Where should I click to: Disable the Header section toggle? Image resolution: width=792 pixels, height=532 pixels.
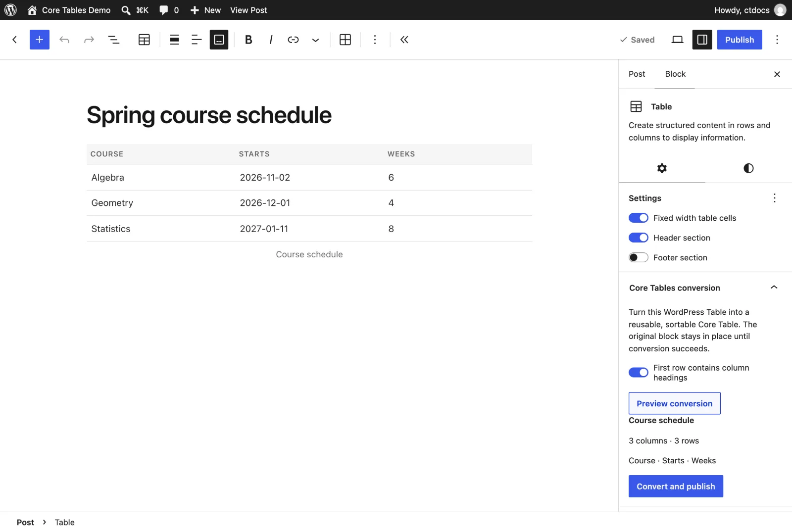click(638, 238)
